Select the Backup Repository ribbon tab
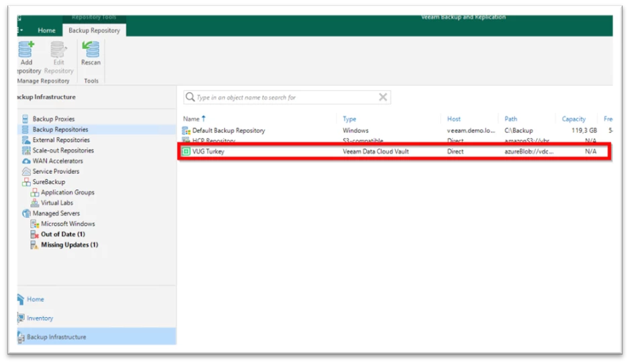The width and height of the screenshot is (630, 364). click(x=94, y=30)
